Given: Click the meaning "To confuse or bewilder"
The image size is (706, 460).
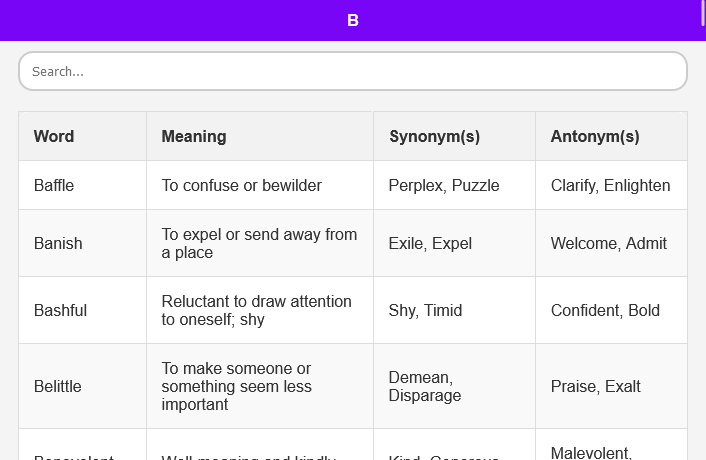Looking at the screenshot, I should coord(242,185).
